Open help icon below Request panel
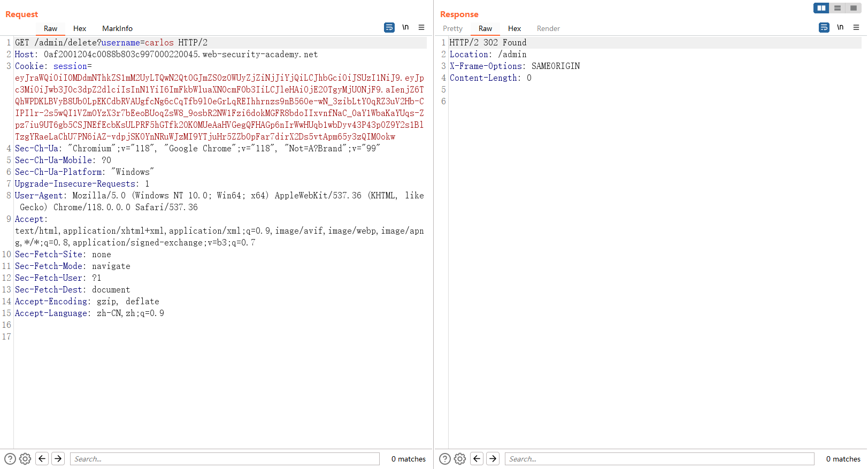 (x=10, y=459)
